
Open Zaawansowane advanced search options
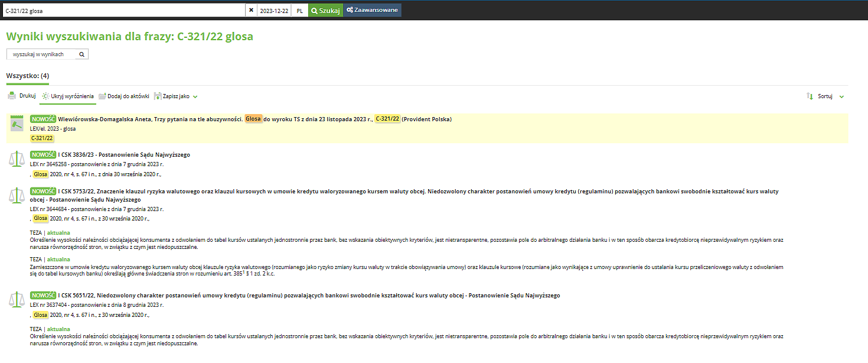[372, 10]
